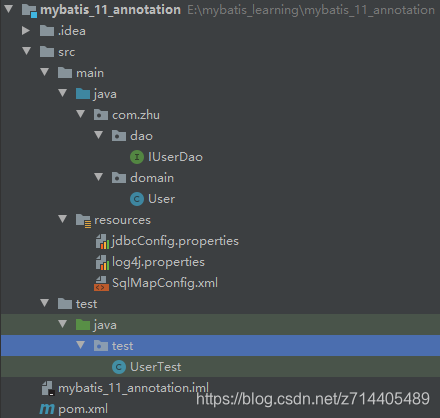Collapse the dao package arrow

[99, 135]
